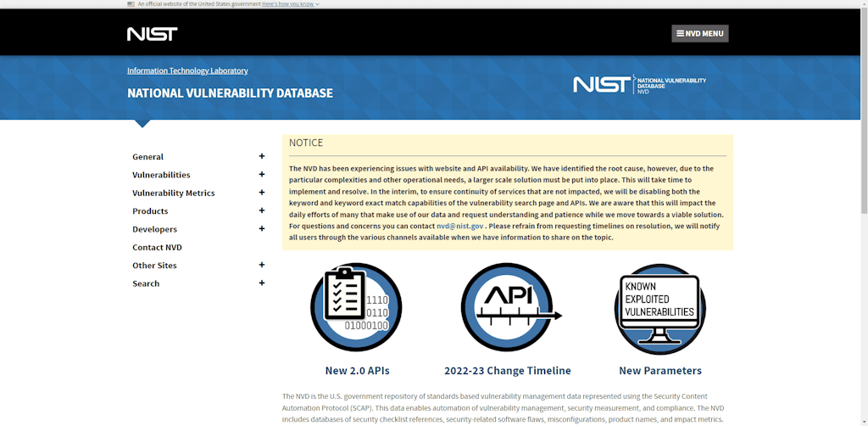Click the US flag icon in banner
868x426 pixels.
click(x=131, y=4)
